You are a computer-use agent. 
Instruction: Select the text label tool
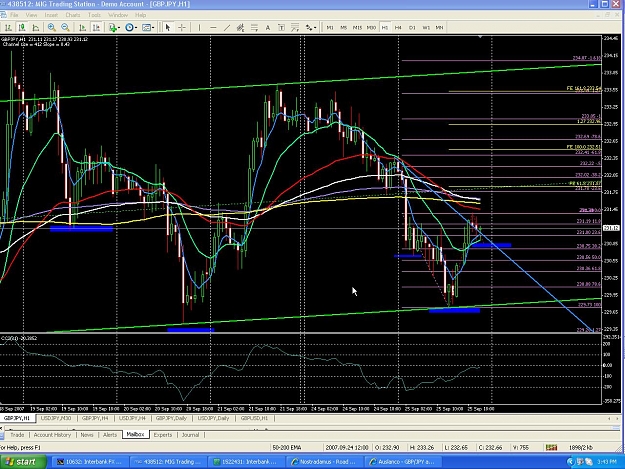pos(281,27)
